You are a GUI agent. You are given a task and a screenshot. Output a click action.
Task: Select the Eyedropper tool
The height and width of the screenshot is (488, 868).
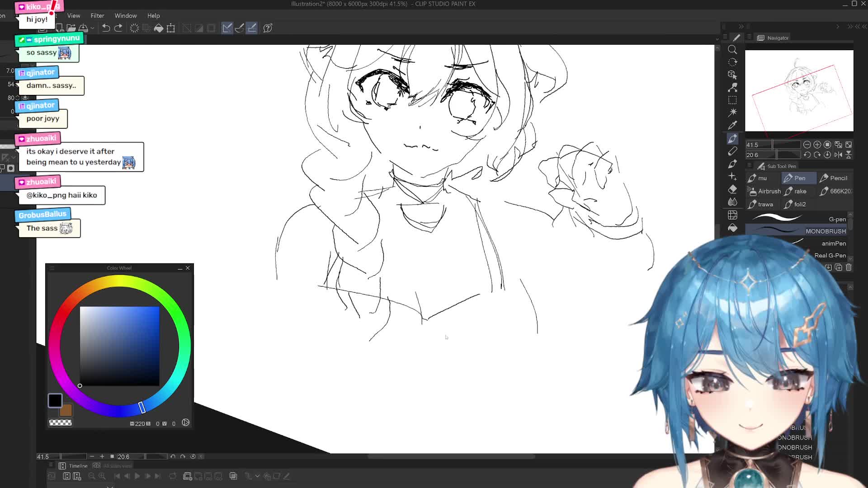pyautogui.click(x=732, y=125)
